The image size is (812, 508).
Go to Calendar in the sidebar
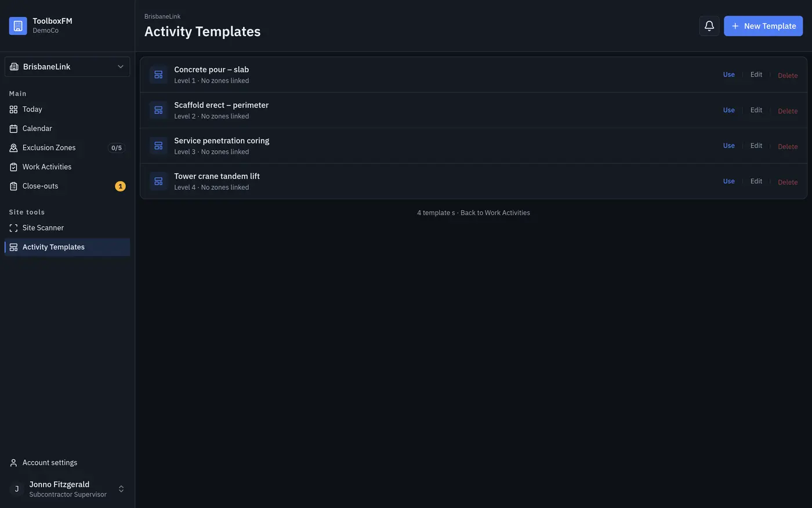tap(67, 128)
